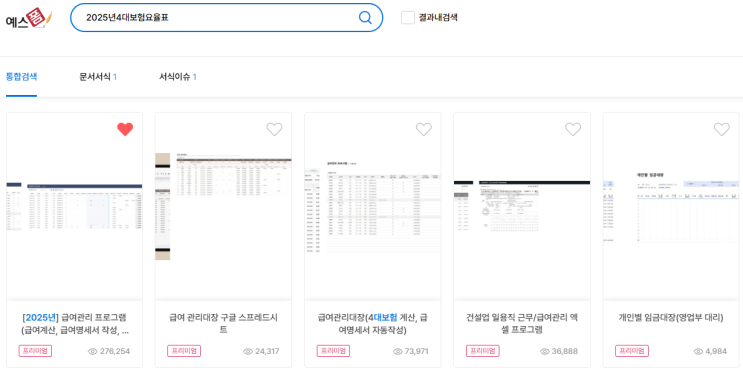The image size is (743, 386).
Task: Click the view count 36,888
Action: (565, 351)
